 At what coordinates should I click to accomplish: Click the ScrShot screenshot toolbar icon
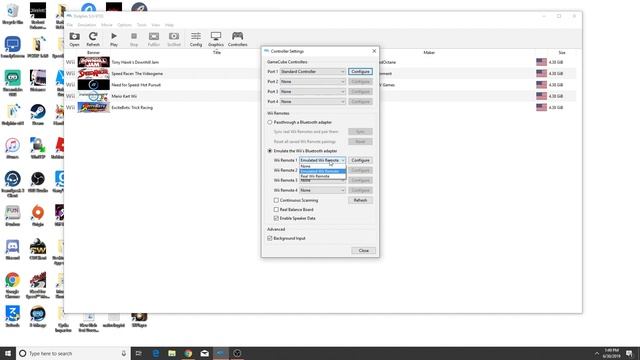[174, 39]
